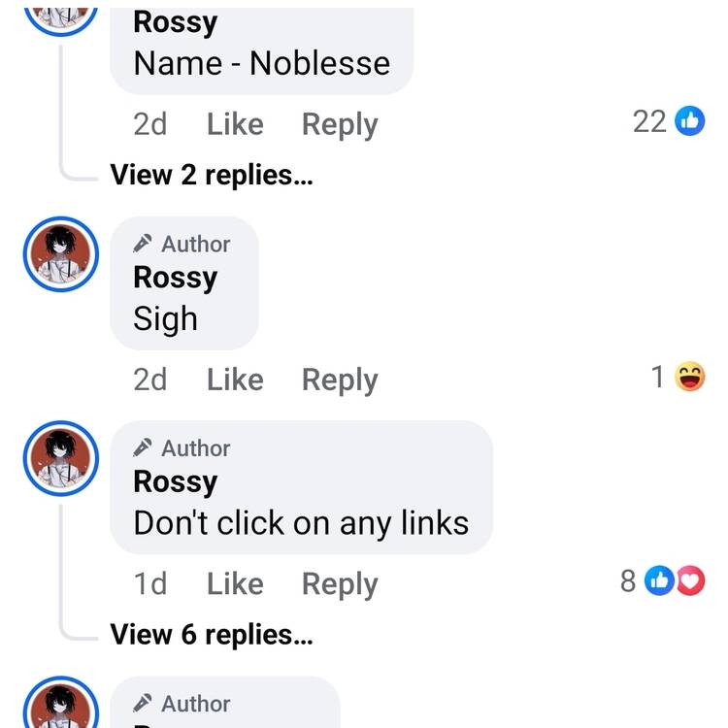Click the Author pen icon on the bottom comment
Image resolution: width=728 pixels, height=728 pixels.
142,703
